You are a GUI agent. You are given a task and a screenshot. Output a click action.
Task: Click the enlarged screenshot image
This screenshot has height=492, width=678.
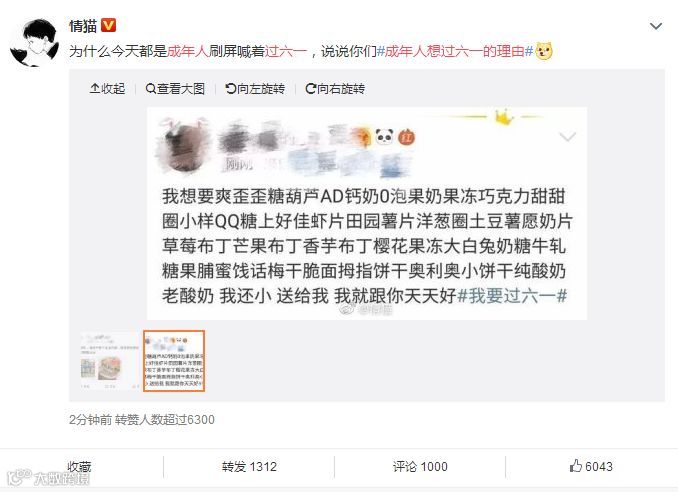pos(367,214)
